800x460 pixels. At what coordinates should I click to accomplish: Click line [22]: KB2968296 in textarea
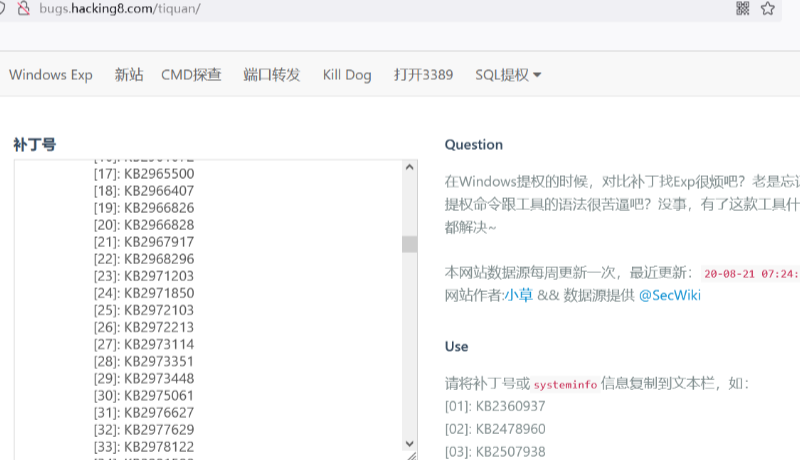(144, 259)
